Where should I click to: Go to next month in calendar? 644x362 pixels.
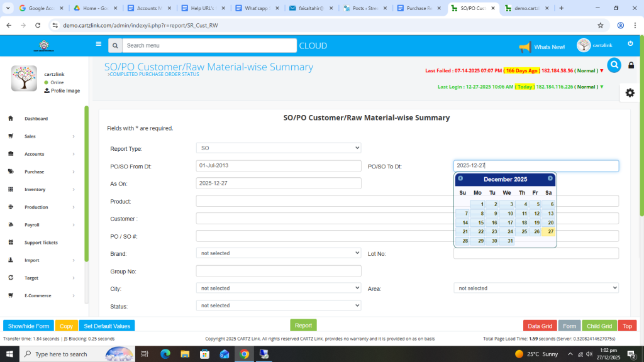(x=550, y=178)
